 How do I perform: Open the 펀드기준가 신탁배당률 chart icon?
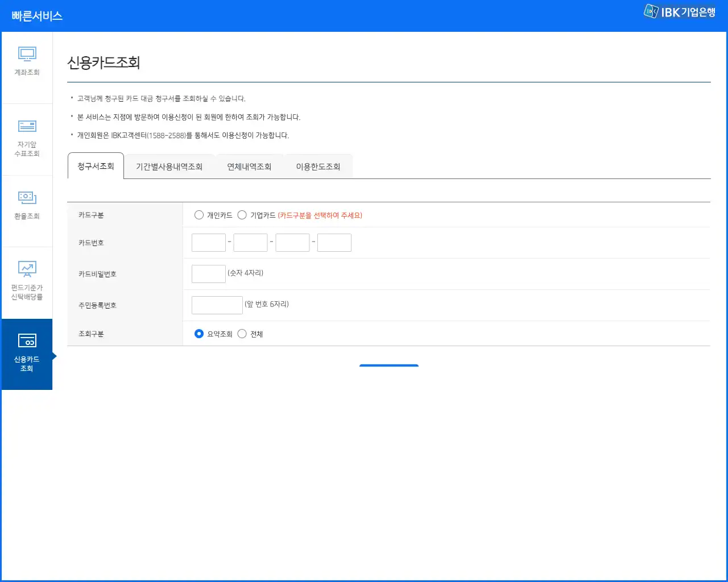[27, 269]
